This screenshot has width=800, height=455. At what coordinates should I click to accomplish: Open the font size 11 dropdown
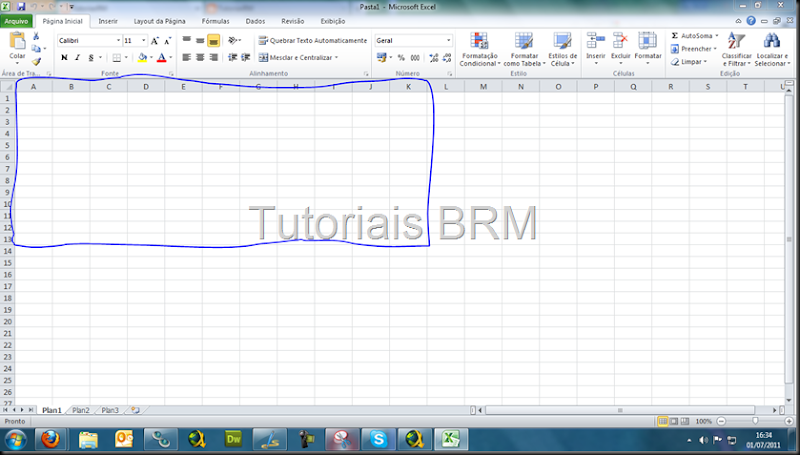coord(144,40)
